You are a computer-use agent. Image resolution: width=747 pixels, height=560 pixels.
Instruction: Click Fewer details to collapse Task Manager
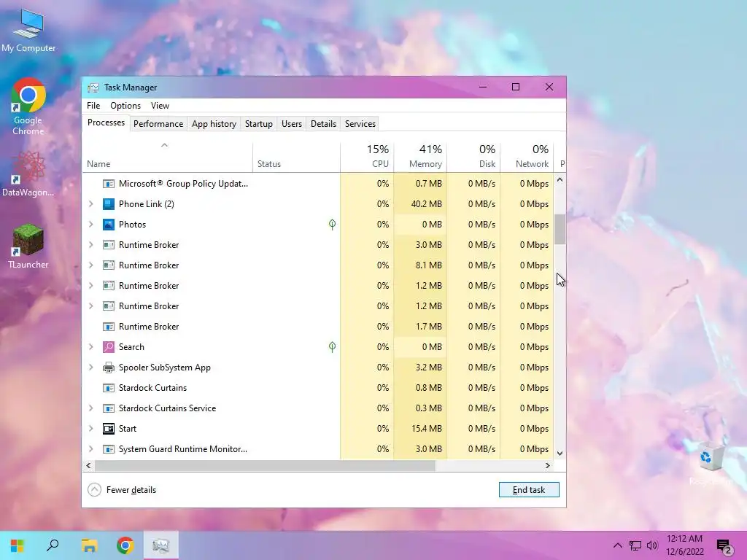coord(122,490)
